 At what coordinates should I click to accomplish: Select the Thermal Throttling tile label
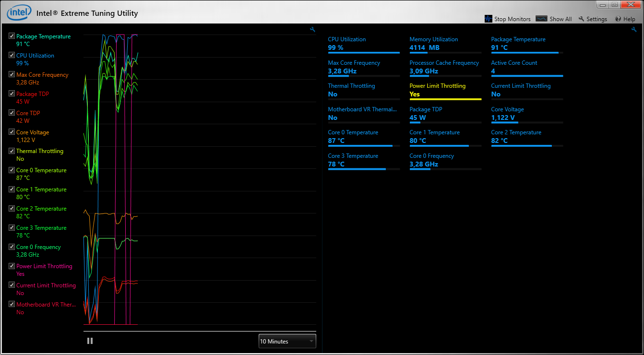point(351,86)
